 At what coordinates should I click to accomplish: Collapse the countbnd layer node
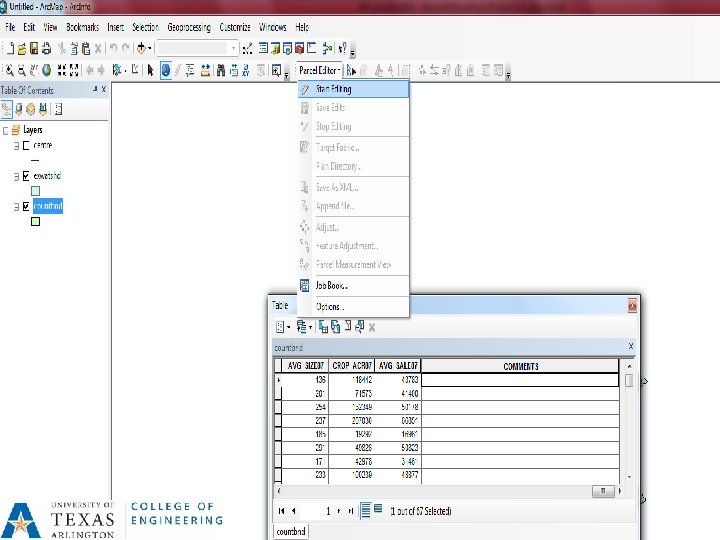(x=17, y=207)
